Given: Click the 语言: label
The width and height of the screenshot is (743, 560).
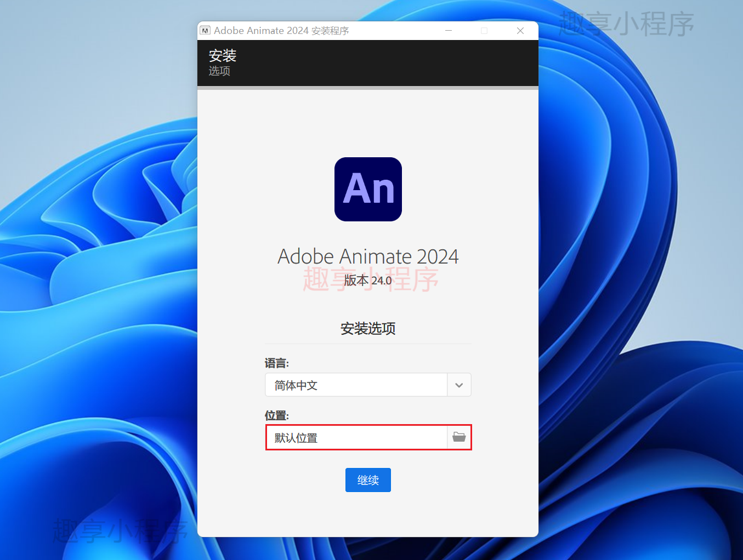Looking at the screenshot, I should pos(277,363).
